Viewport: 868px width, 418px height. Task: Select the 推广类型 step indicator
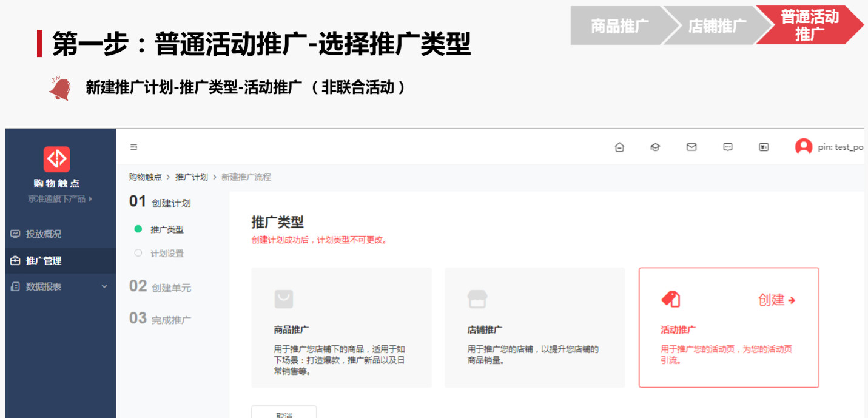(167, 229)
